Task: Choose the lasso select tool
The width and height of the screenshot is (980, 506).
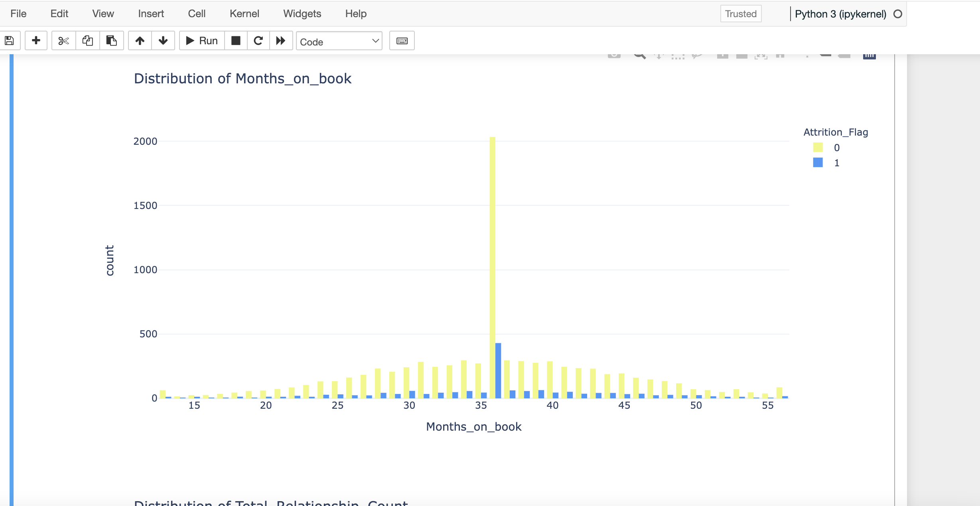Action: pyautogui.click(x=697, y=56)
